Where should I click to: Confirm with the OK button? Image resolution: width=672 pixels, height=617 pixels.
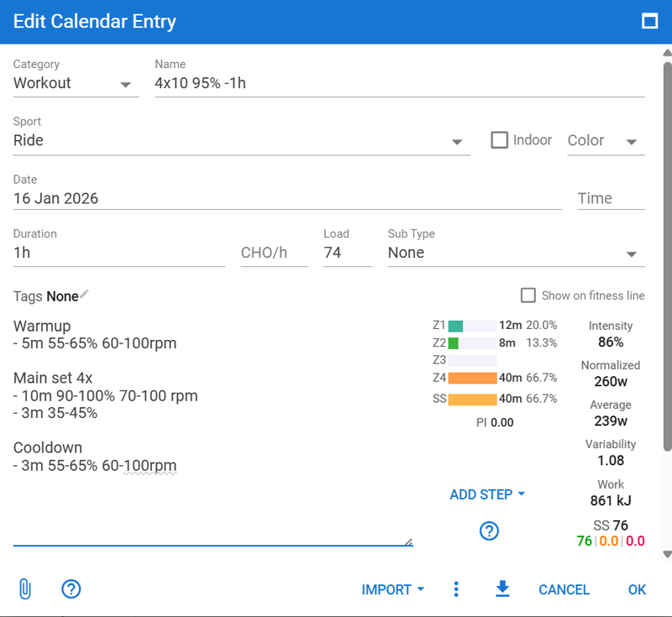pyautogui.click(x=637, y=589)
